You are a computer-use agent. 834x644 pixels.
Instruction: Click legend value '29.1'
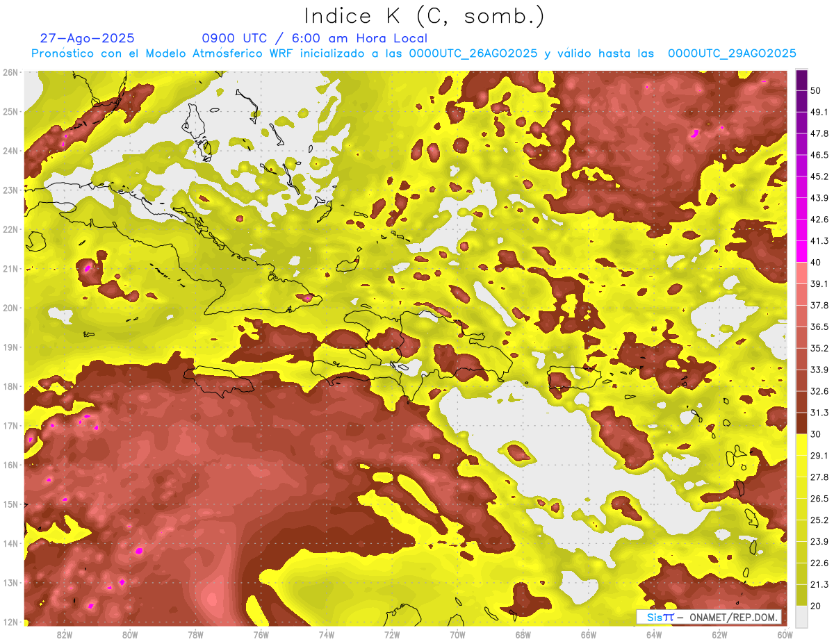tap(819, 455)
